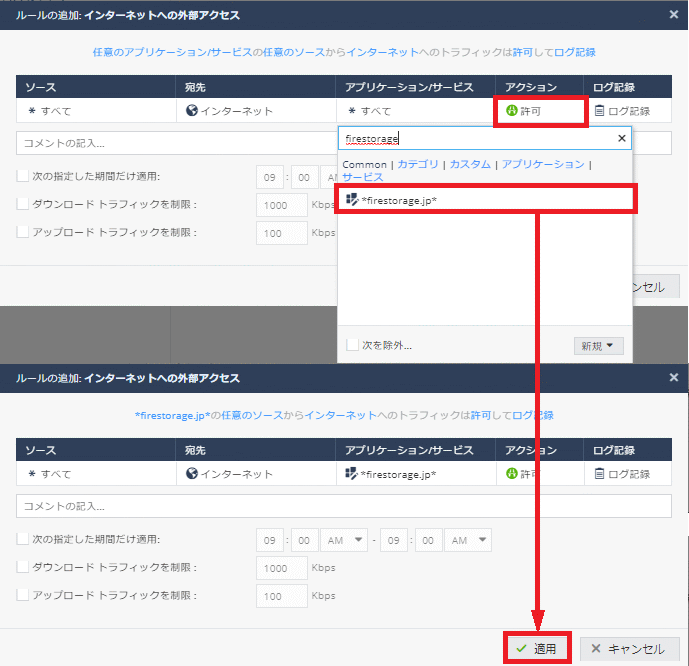Expand the second AM dropdown after the dash
The width and height of the screenshot is (689, 666).
[468, 540]
